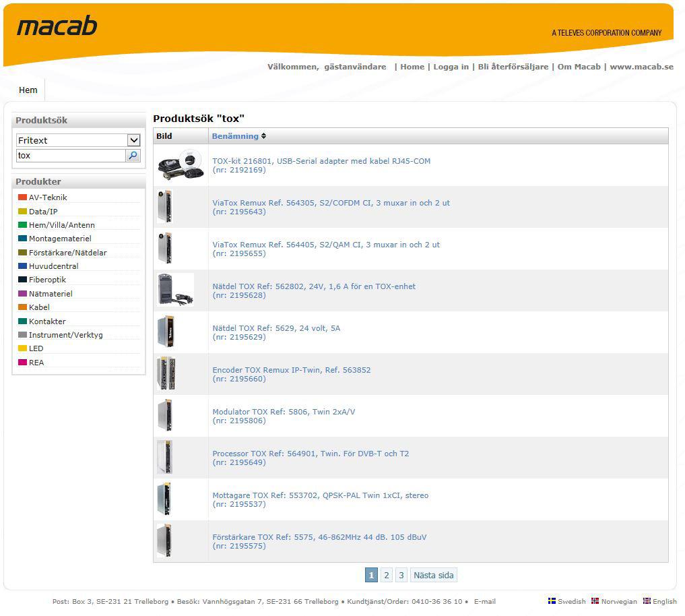Switch language to English
Viewport: 685px width, 616px height.
665,602
